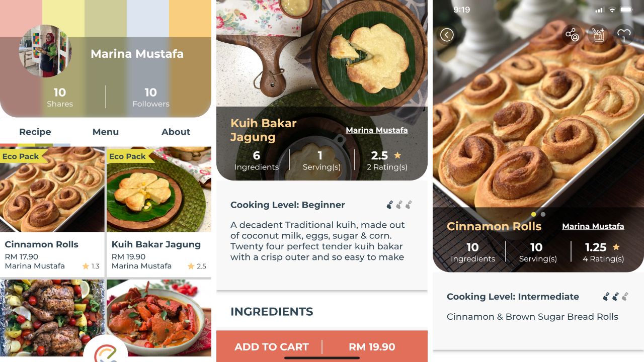Click the star next to 2.5 rating

pyautogui.click(x=397, y=155)
